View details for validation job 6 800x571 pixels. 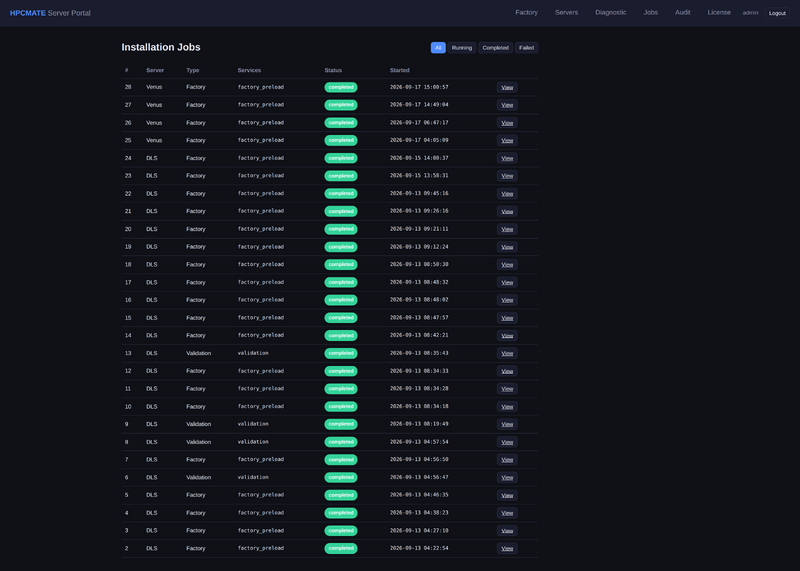click(507, 478)
